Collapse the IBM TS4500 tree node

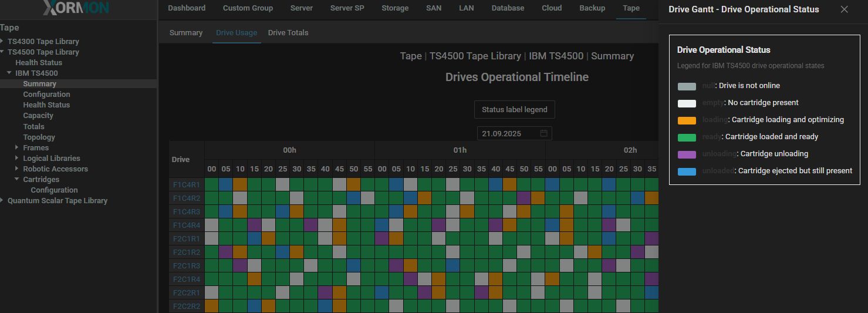pos(9,73)
